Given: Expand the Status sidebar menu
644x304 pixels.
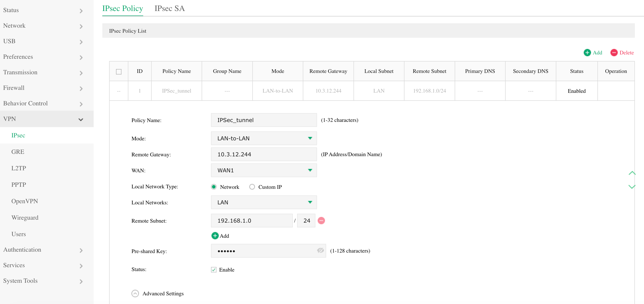Looking at the screenshot, I should (47, 10).
